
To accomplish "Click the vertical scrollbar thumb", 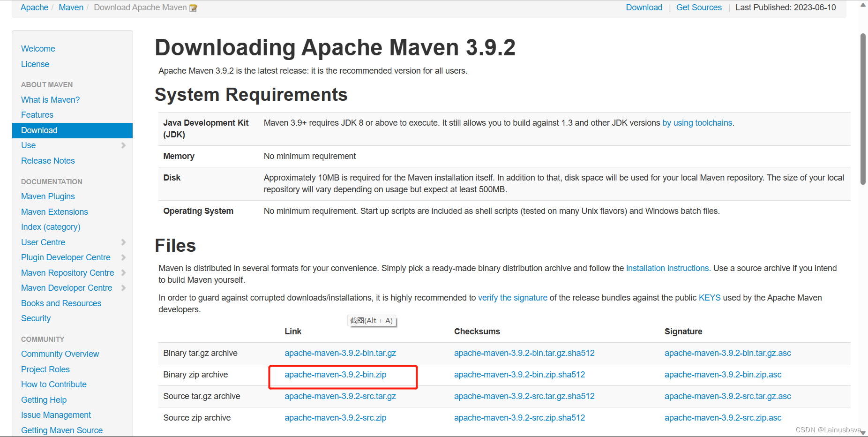I will (863, 109).
